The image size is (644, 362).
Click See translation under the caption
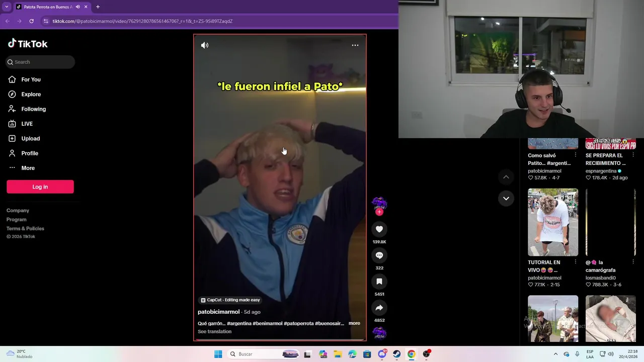tap(215, 332)
